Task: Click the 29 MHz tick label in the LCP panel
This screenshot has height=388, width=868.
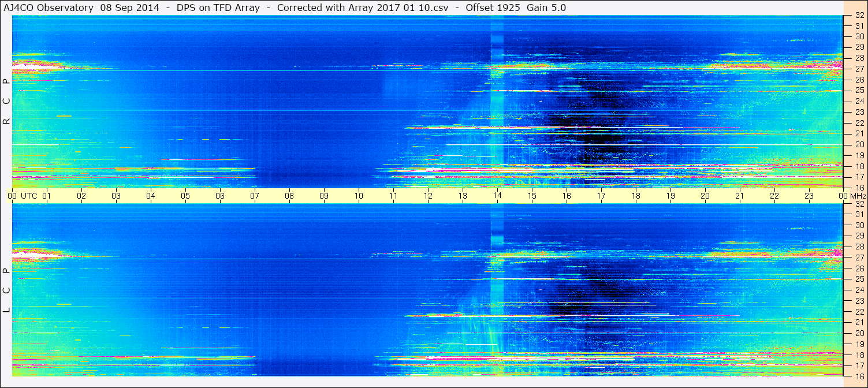Action: (x=859, y=236)
